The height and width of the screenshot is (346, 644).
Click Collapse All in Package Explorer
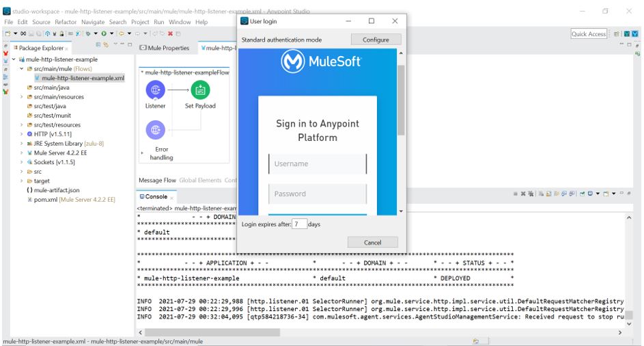pyautogui.click(x=98, y=44)
